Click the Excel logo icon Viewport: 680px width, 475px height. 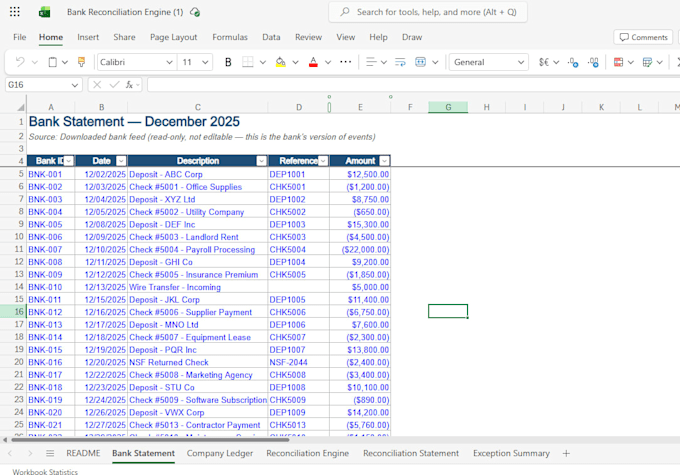(x=44, y=12)
